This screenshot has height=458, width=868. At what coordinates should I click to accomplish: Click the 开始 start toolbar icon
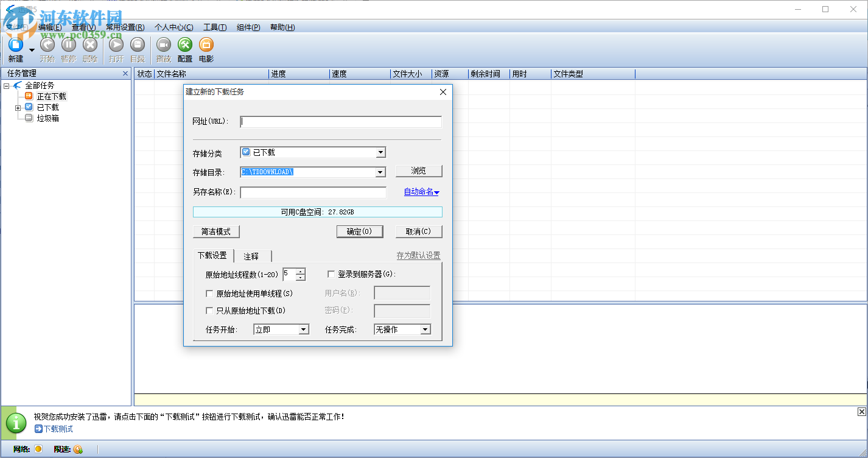(47, 44)
